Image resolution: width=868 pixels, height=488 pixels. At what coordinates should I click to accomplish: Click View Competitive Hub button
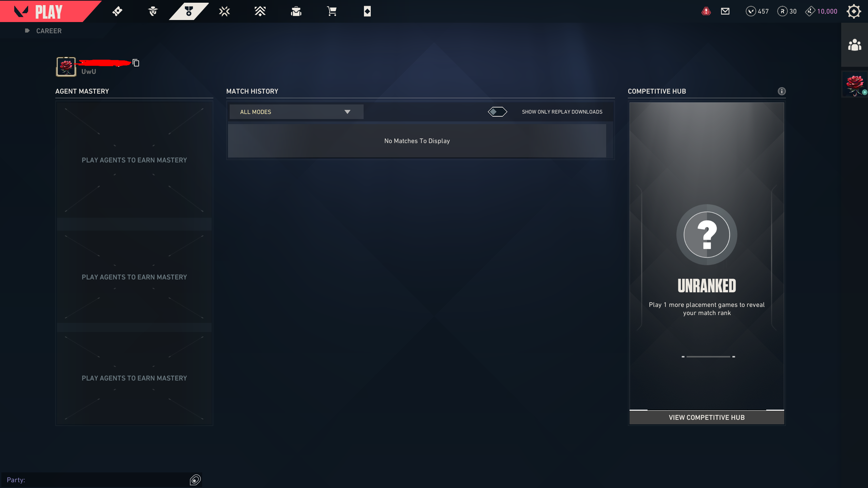click(707, 417)
